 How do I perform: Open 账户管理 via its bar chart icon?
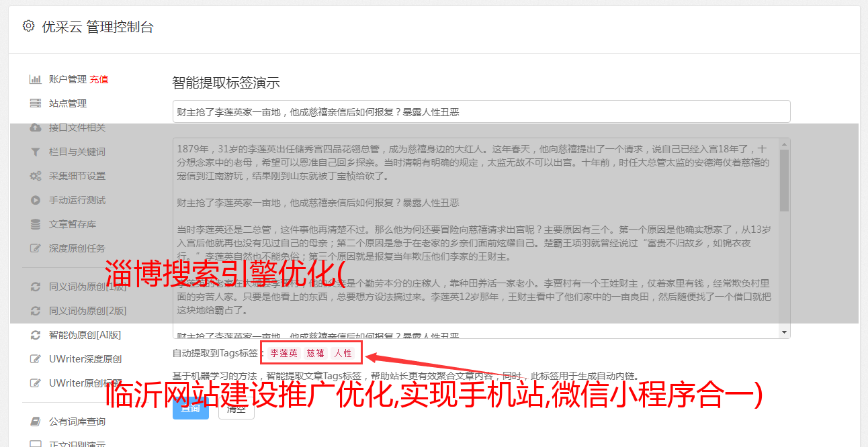pos(36,79)
